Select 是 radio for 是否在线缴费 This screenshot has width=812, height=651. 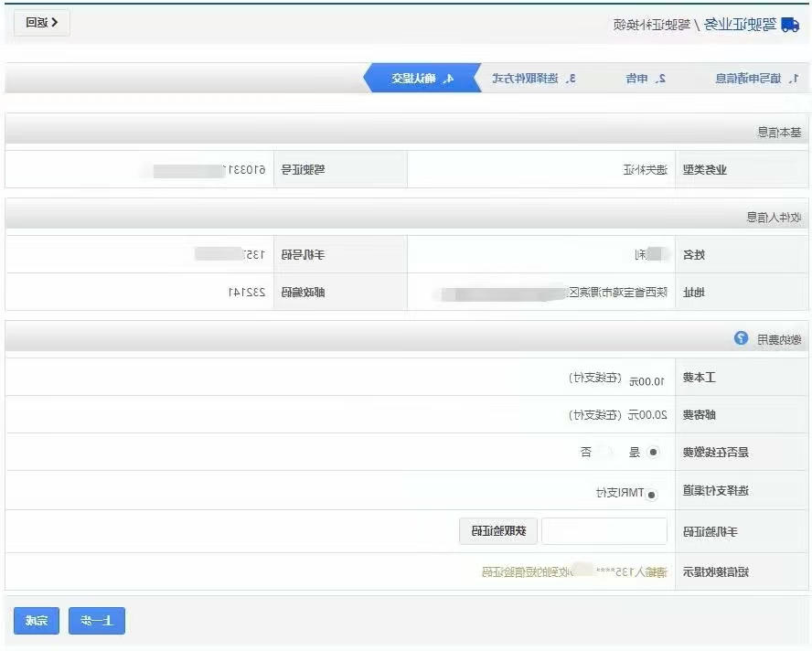click(653, 452)
